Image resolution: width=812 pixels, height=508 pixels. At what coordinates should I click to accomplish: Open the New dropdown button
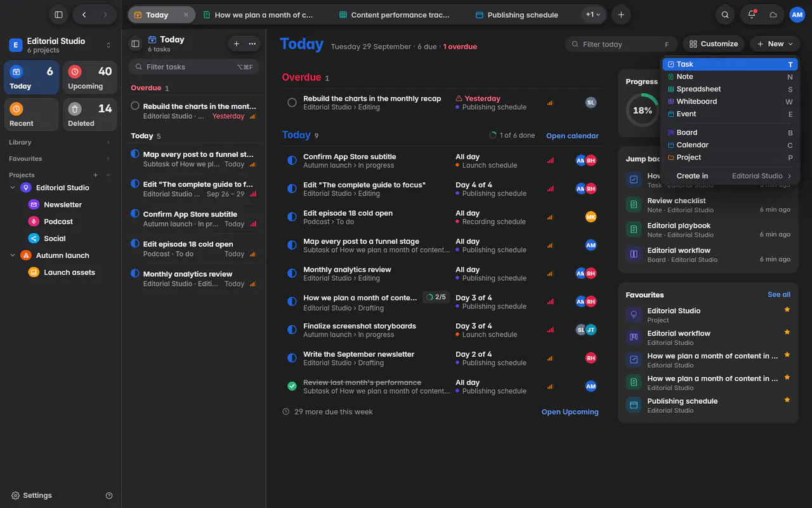coord(775,44)
